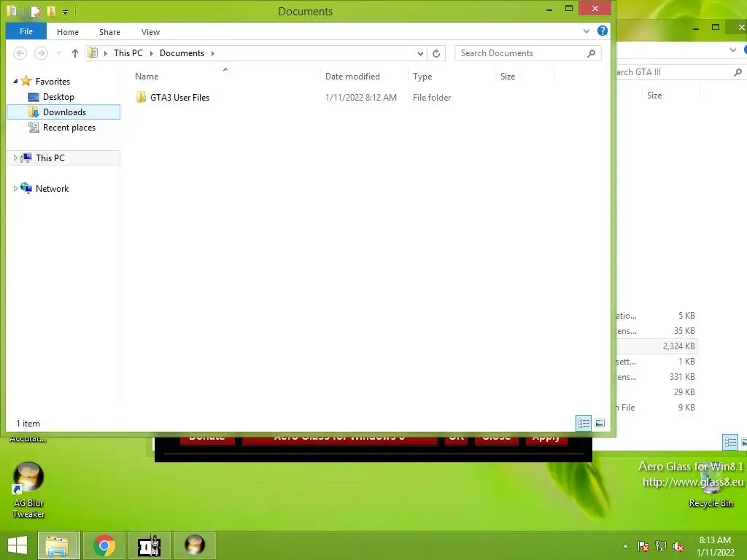The width and height of the screenshot is (747, 560).
Task: Click the Properties quick access icon
Action: pos(35,11)
